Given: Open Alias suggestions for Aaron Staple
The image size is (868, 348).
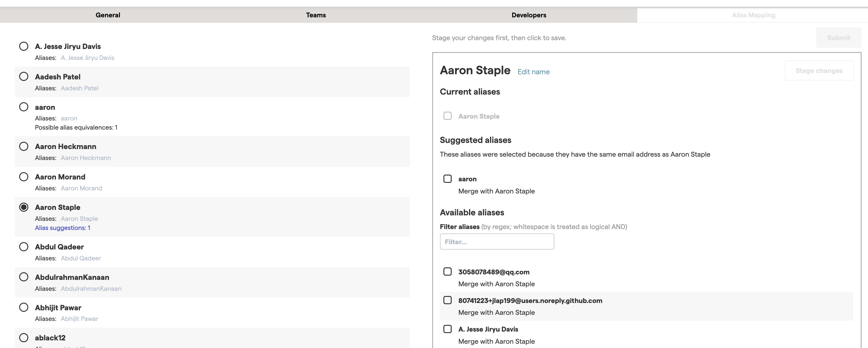Looking at the screenshot, I should click(62, 228).
